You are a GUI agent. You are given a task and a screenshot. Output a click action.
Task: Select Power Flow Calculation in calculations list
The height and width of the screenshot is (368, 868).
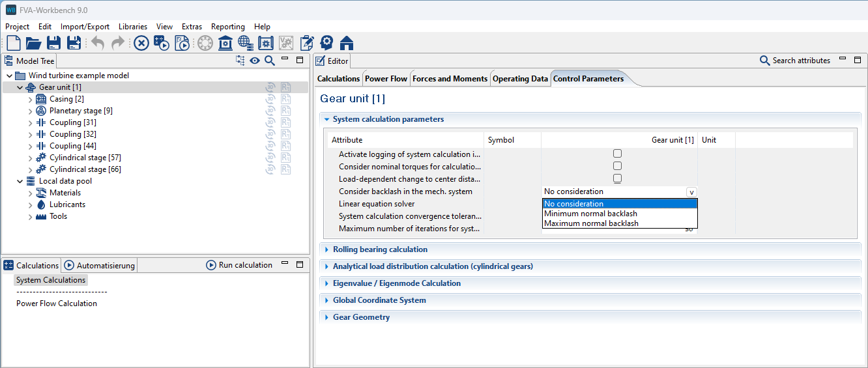[57, 304]
